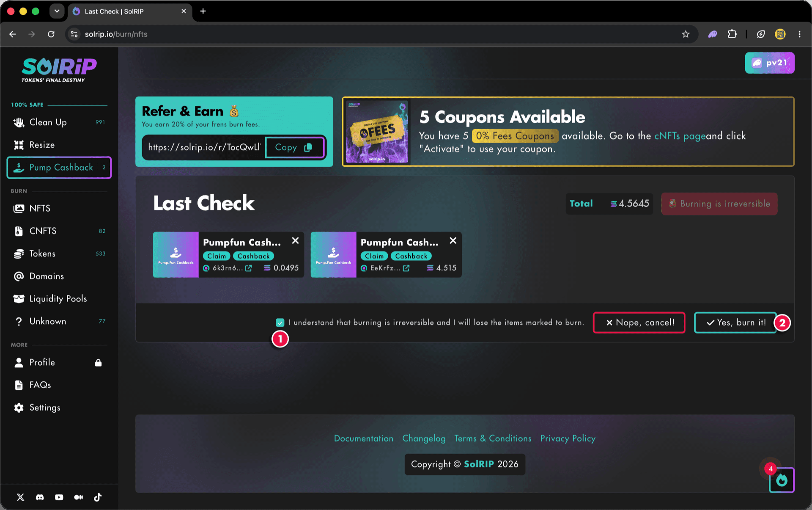Click the flame burn cart icon
This screenshot has width=812, height=510.
click(x=782, y=480)
